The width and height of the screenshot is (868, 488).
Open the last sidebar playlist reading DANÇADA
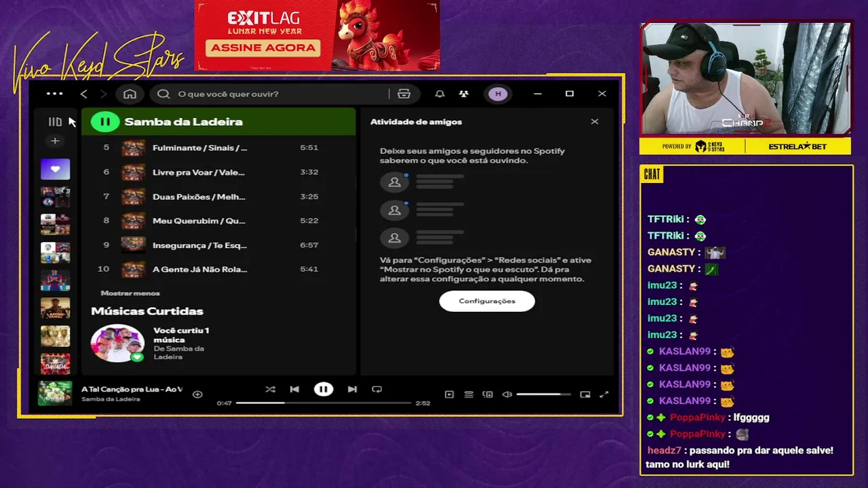[55, 364]
